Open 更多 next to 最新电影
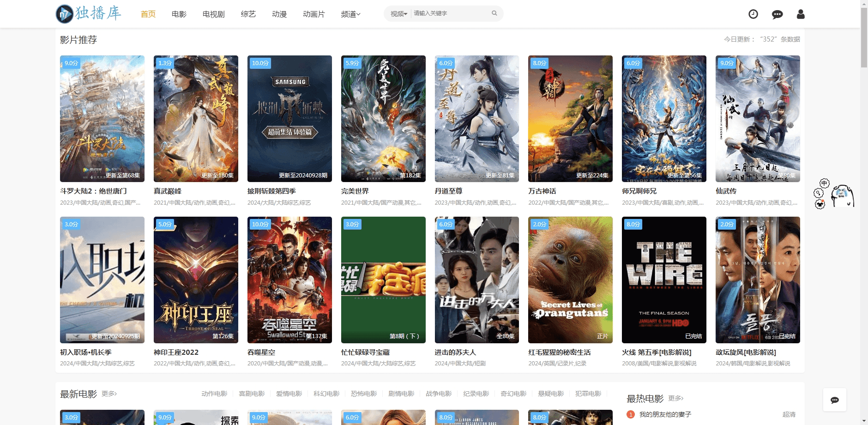The image size is (868, 425). 109,394
